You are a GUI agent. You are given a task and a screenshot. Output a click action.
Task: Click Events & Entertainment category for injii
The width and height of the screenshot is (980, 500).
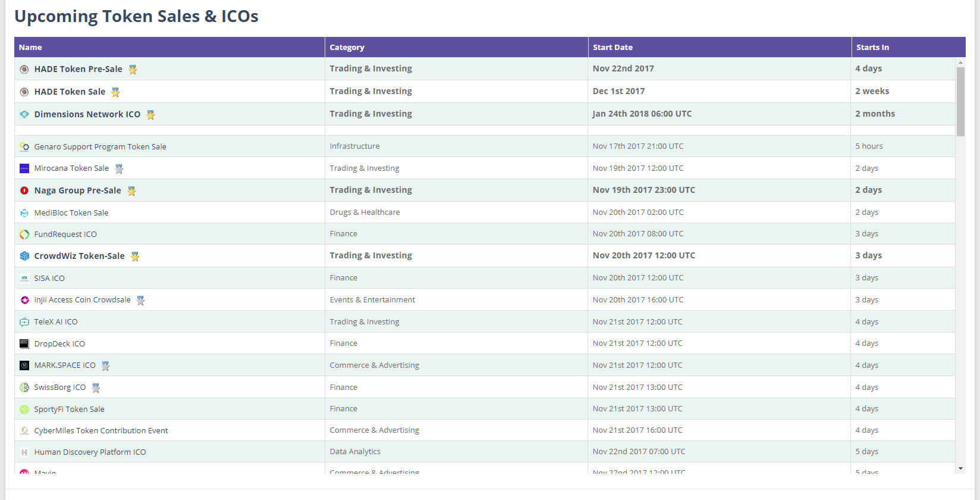pyautogui.click(x=372, y=300)
